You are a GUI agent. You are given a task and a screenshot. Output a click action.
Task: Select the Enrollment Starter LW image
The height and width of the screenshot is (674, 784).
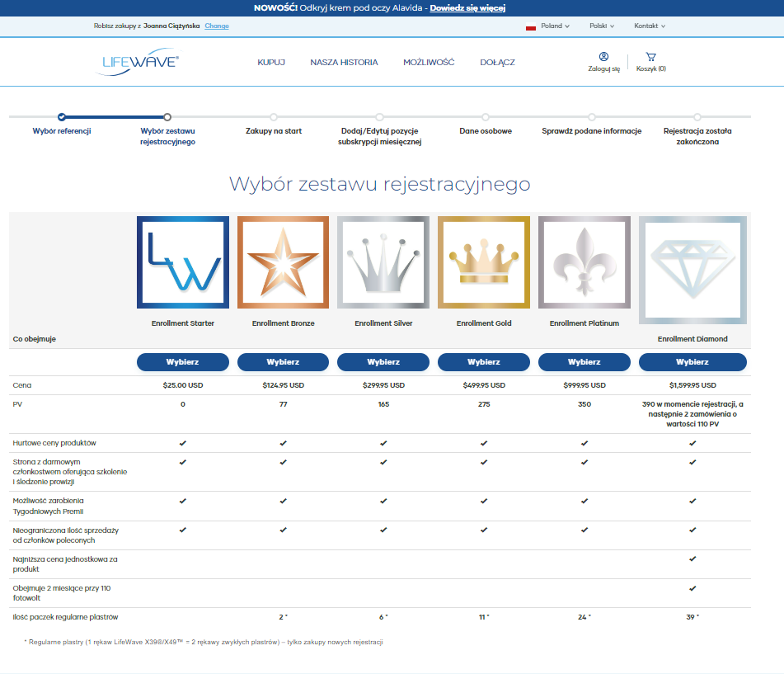[183, 262]
